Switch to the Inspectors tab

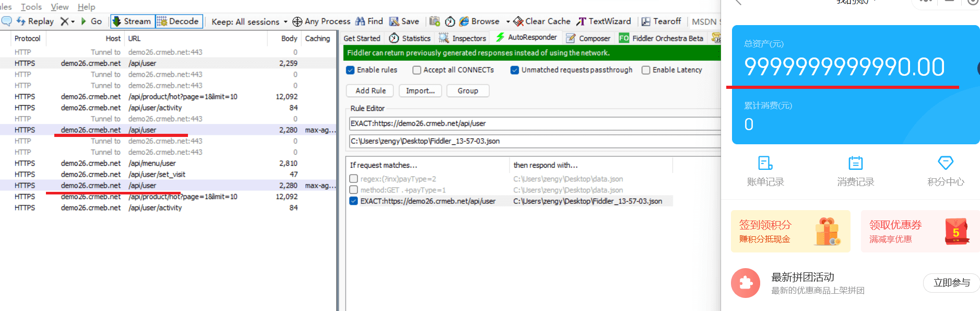(462, 38)
